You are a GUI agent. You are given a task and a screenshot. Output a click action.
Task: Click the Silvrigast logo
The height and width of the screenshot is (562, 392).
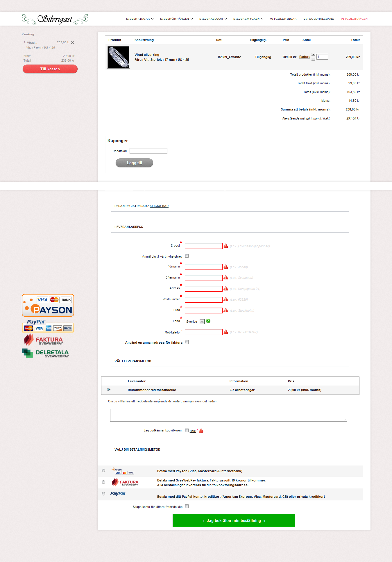[x=55, y=19]
